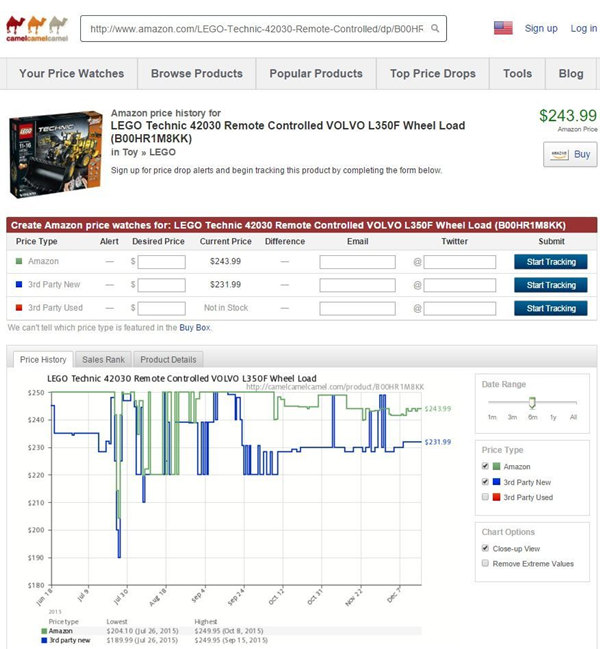Click the blue 3rd Party New swatch
600x649 pixels.
point(497,482)
